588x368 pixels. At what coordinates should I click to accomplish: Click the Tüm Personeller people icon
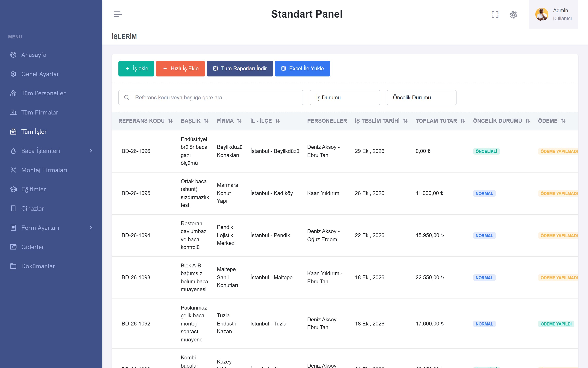point(13,93)
